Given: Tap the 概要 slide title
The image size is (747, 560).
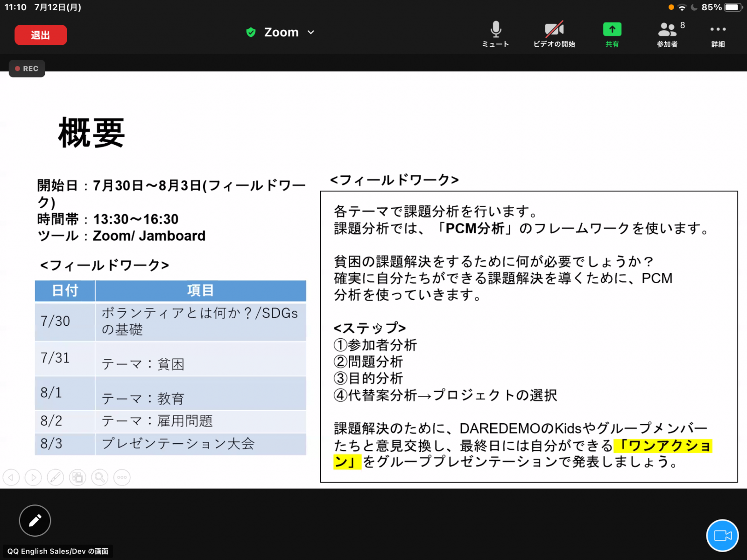Looking at the screenshot, I should (x=92, y=133).
